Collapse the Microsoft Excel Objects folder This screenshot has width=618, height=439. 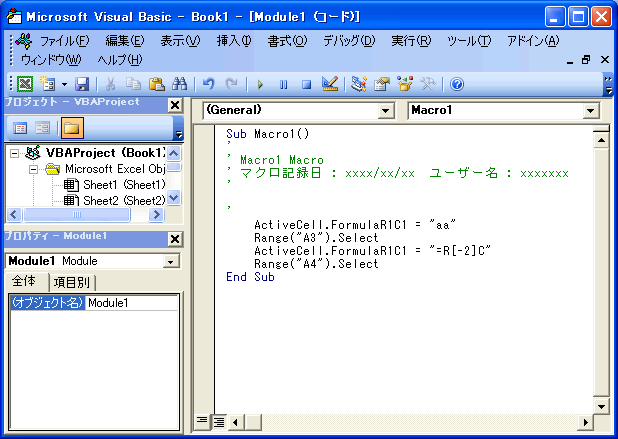coord(34,169)
